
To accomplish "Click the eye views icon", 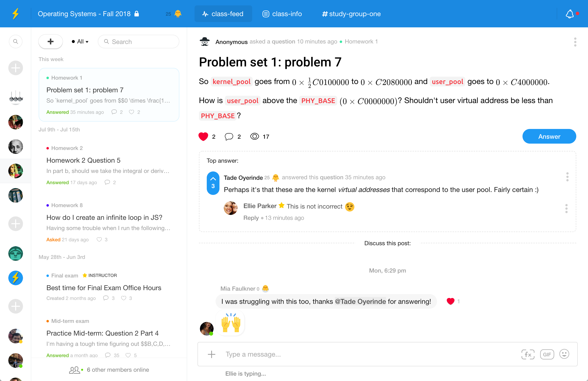I will pos(254,137).
